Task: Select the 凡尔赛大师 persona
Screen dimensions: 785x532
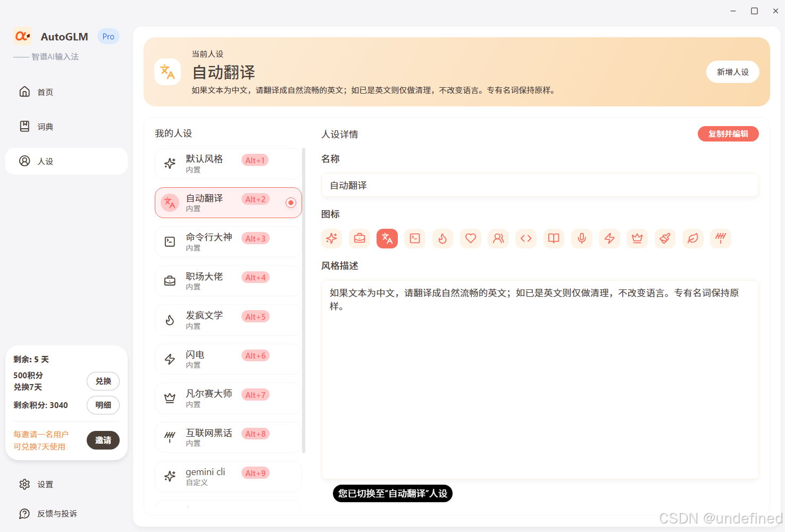Action: [228, 398]
